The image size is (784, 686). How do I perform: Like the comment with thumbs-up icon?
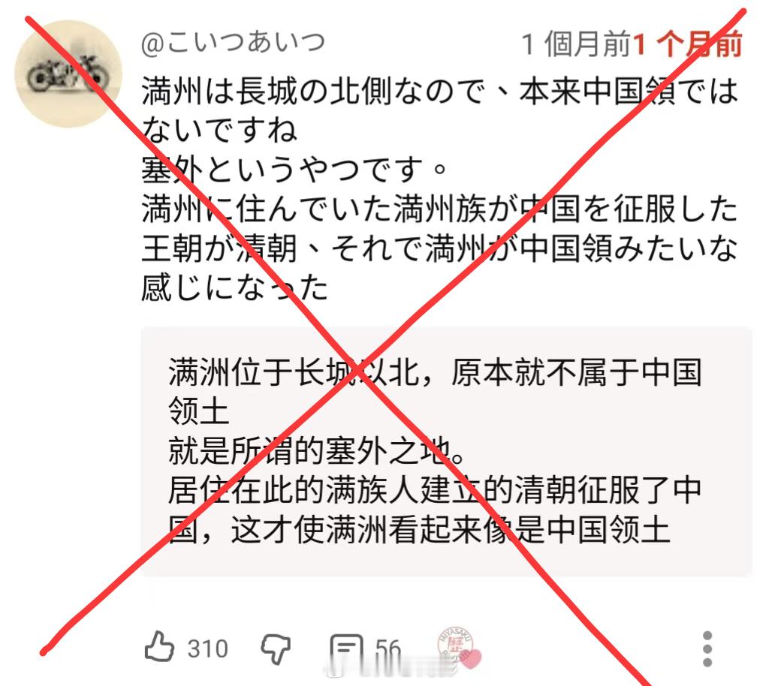pyautogui.click(x=159, y=648)
